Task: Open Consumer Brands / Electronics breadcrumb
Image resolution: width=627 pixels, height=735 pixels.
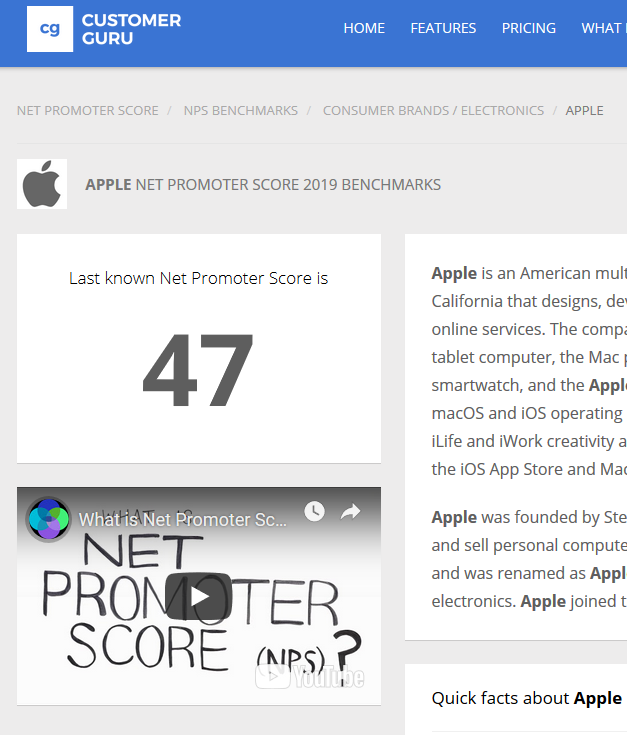Action: pos(433,111)
